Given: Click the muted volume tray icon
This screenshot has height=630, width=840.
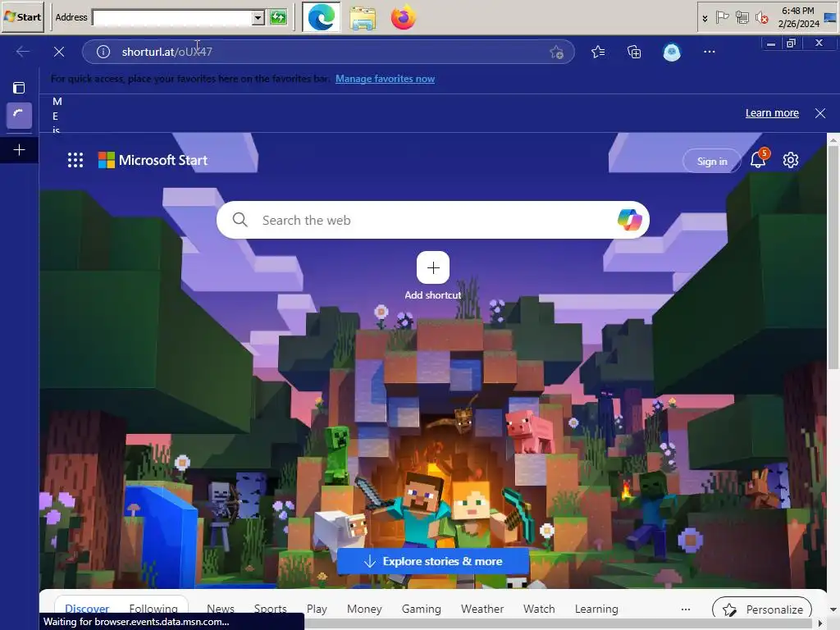Looking at the screenshot, I should (761, 18).
